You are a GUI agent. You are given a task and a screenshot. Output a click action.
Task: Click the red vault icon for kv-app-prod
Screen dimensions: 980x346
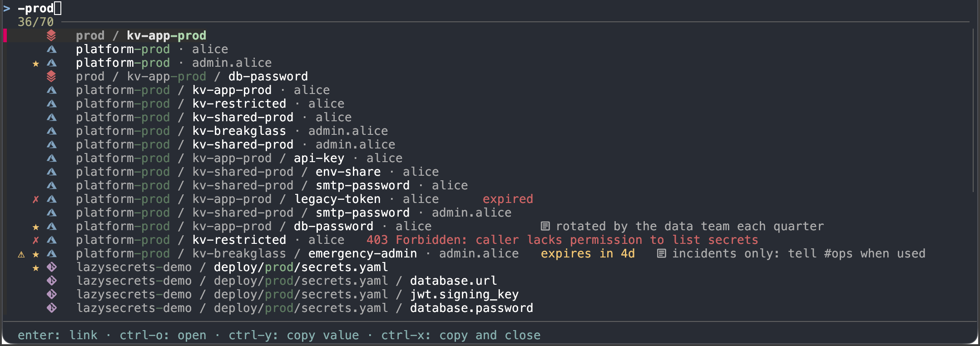(51, 35)
